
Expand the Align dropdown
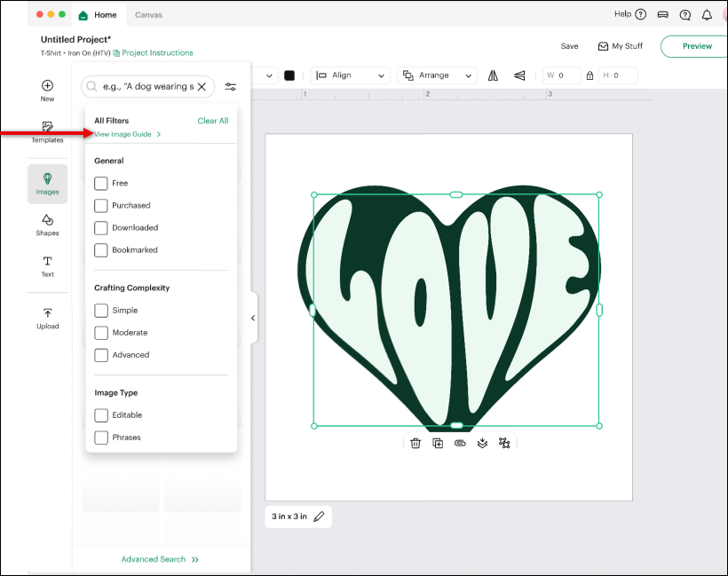[x=350, y=75]
